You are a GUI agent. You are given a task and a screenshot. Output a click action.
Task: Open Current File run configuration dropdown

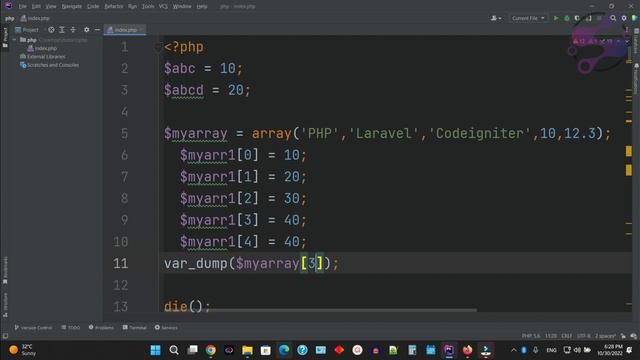tap(528, 18)
